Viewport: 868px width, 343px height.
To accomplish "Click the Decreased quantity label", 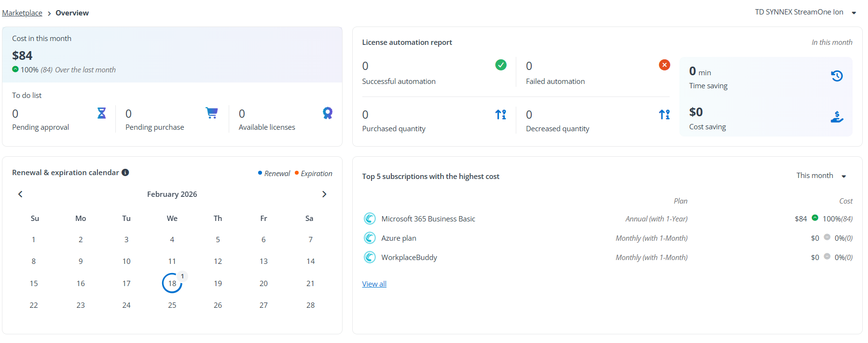I will (x=557, y=128).
